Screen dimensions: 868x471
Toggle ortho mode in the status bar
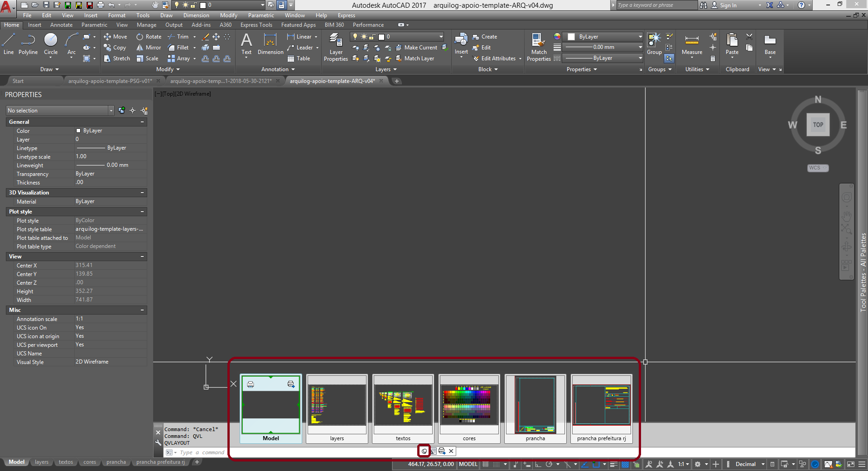click(539, 464)
